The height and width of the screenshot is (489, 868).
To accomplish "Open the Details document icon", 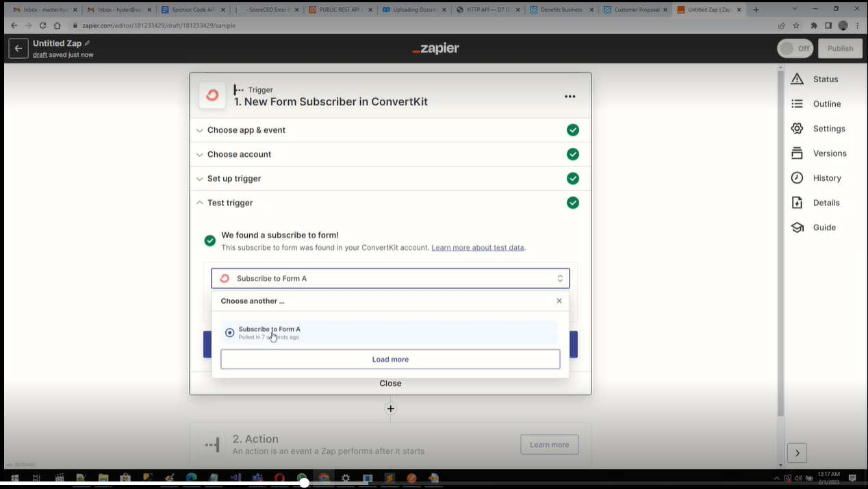I will 797,203.
